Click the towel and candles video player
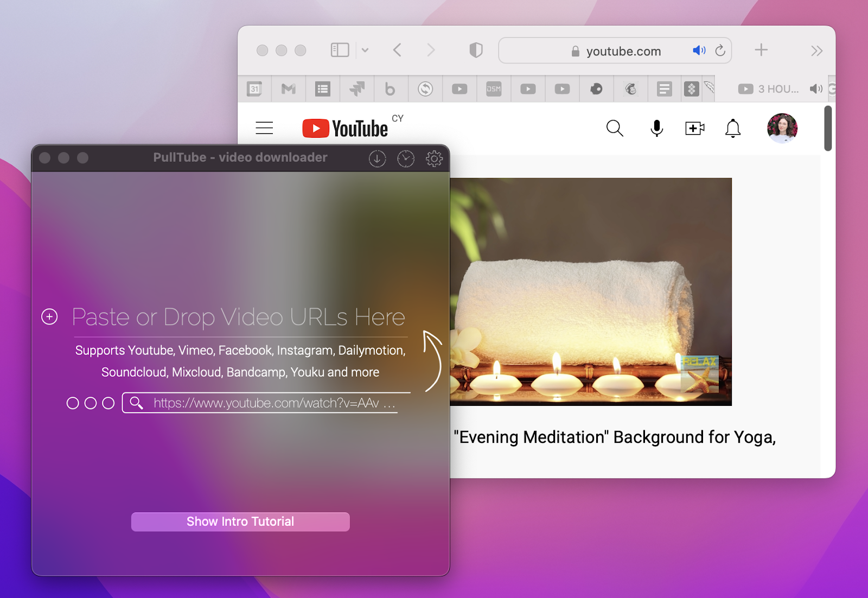The image size is (868, 598). [x=591, y=292]
